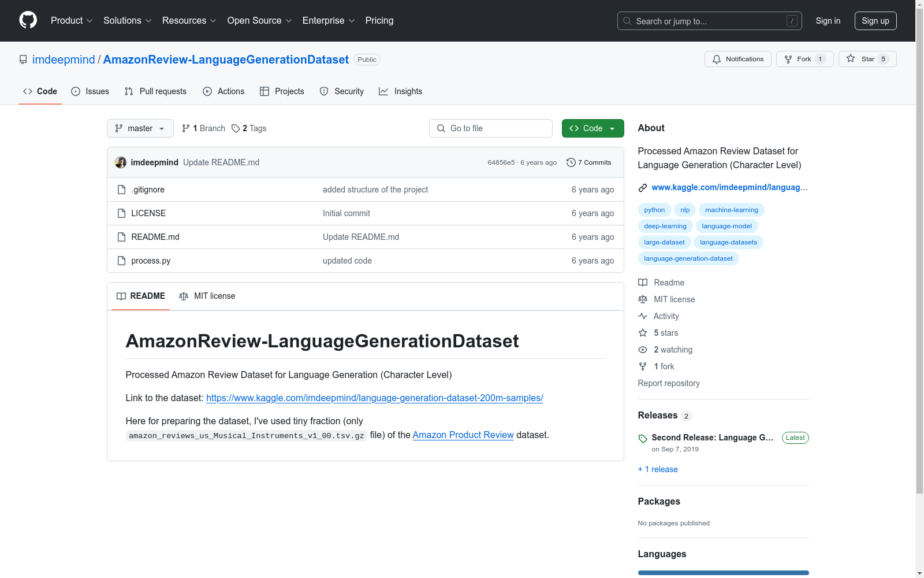This screenshot has height=578, width=924.
Task: Star this repository
Action: (867, 59)
